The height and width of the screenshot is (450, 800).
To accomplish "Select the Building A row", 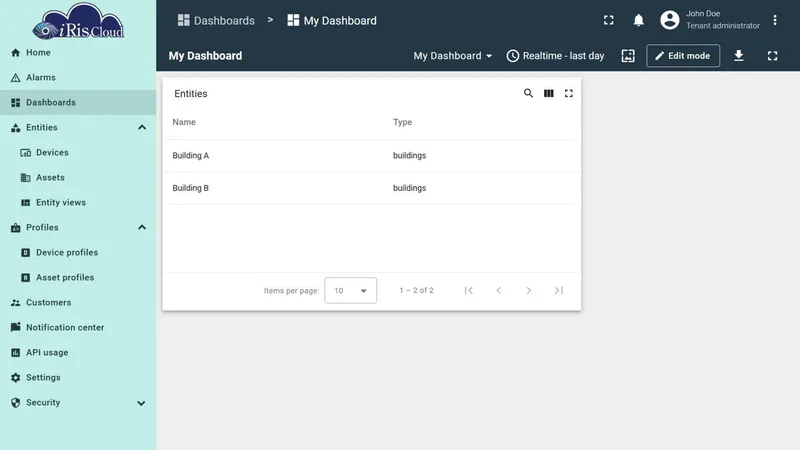I will [x=371, y=156].
